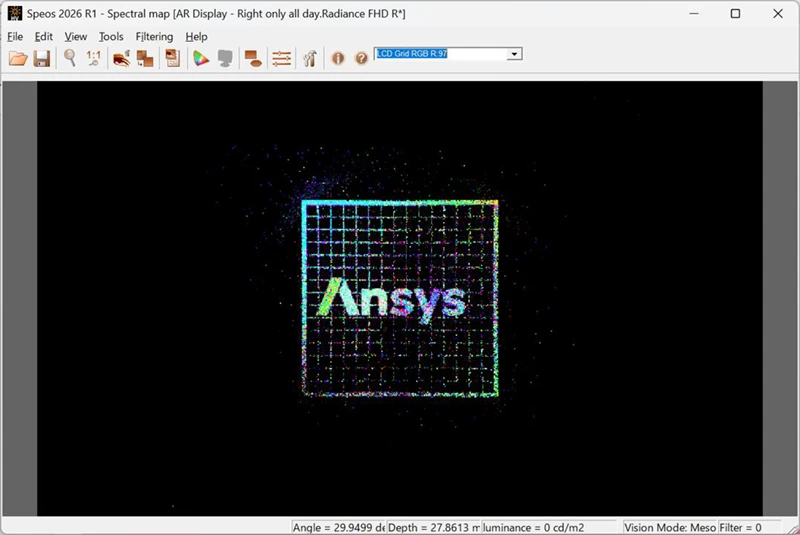Minimize the Speos window
The width and height of the screenshot is (800, 535).
[694, 14]
